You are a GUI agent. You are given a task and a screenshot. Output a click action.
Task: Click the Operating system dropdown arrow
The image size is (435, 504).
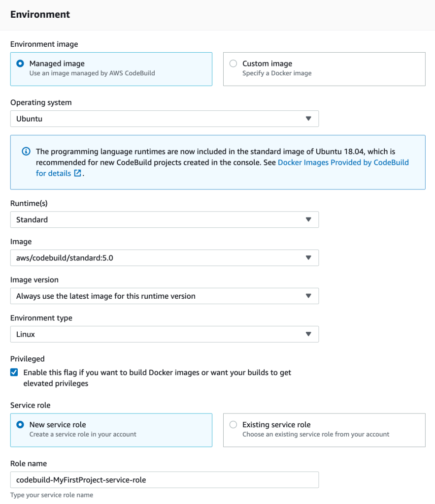(x=308, y=119)
